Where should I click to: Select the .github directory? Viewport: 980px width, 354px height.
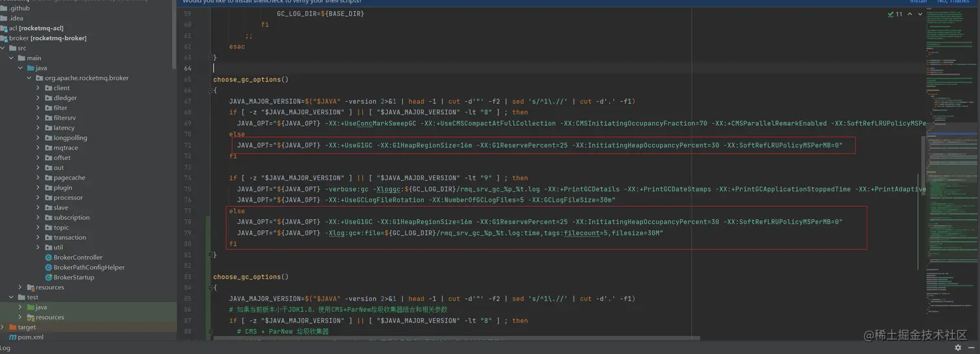click(x=19, y=8)
